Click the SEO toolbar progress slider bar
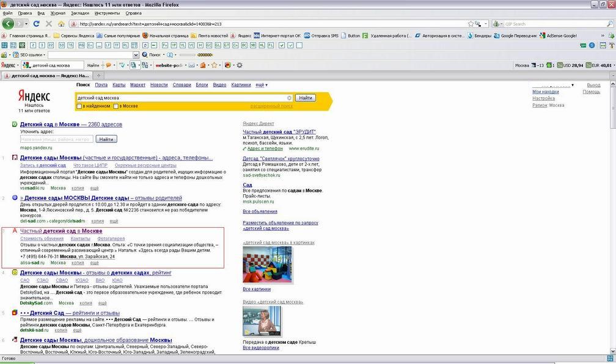616x364 pixels. [x=187, y=54]
